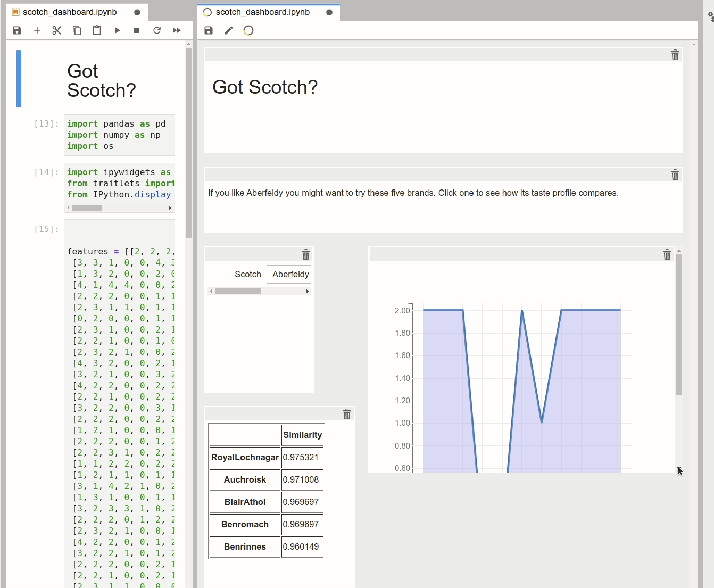Paste a cell from the clipboard

pyautogui.click(x=96, y=30)
